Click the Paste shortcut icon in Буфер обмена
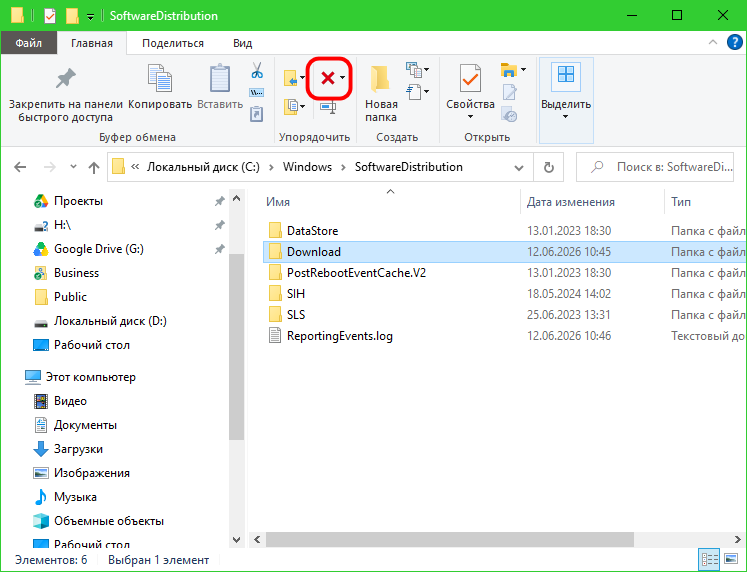The image size is (747, 572). (257, 114)
